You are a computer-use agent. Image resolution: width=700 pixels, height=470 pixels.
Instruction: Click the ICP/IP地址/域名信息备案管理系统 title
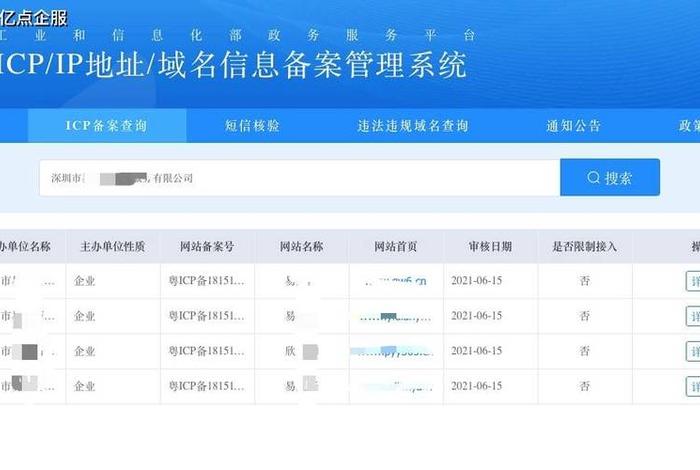click(x=232, y=65)
